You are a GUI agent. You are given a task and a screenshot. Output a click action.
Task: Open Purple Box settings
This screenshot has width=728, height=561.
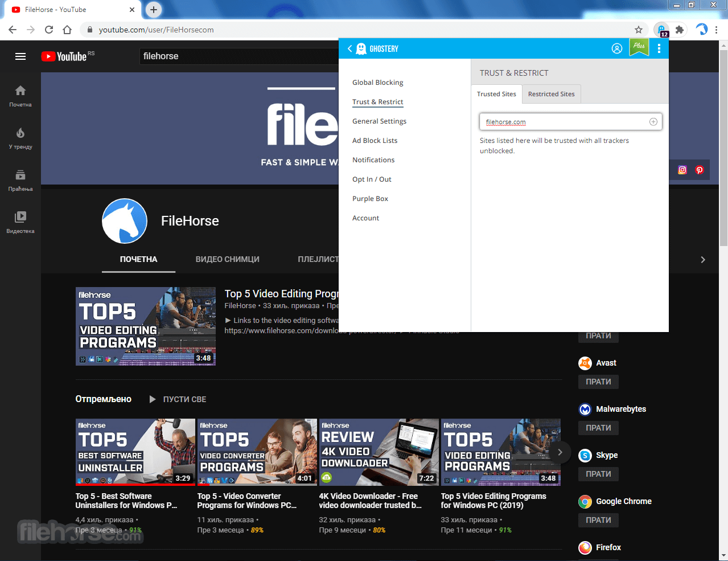point(370,199)
